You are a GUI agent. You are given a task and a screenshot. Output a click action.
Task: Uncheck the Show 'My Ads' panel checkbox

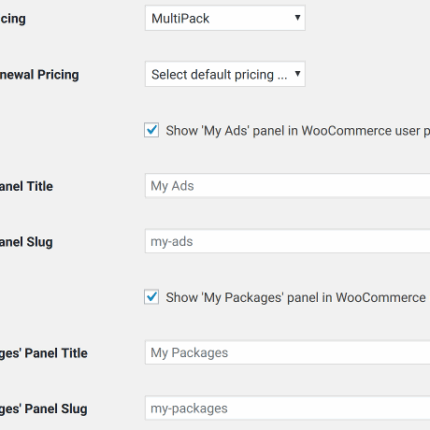point(152,130)
